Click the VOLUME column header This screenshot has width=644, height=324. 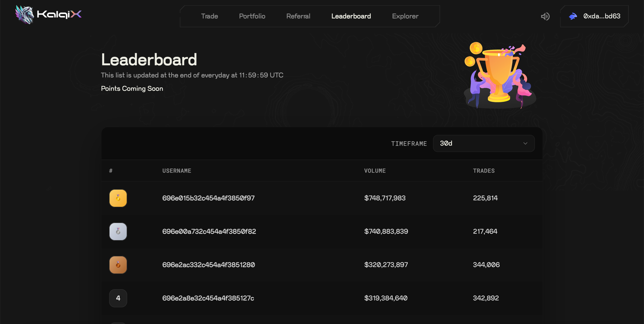pos(375,171)
